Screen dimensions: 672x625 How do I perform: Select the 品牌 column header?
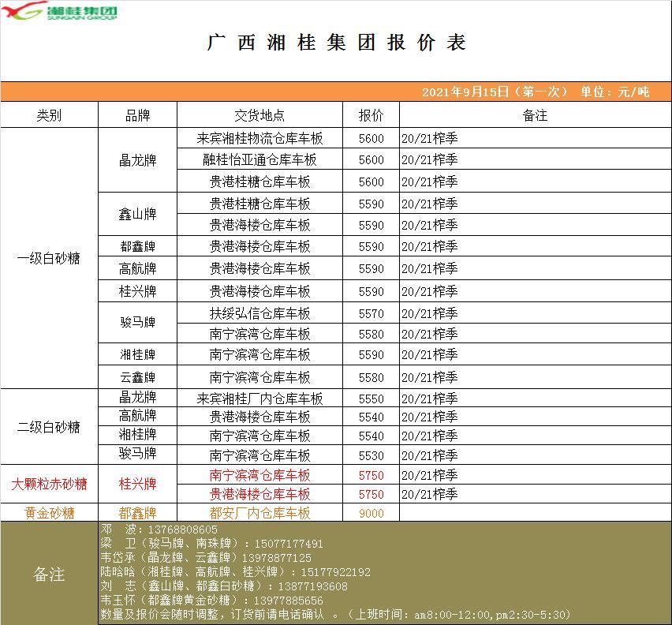[137, 115]
